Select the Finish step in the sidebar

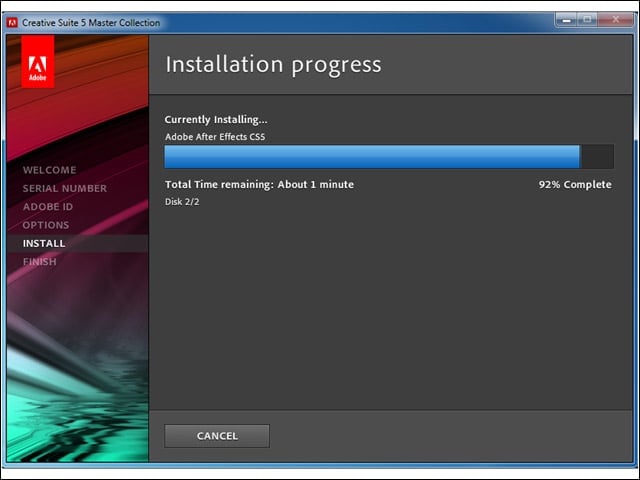click(x=40, y=262)
